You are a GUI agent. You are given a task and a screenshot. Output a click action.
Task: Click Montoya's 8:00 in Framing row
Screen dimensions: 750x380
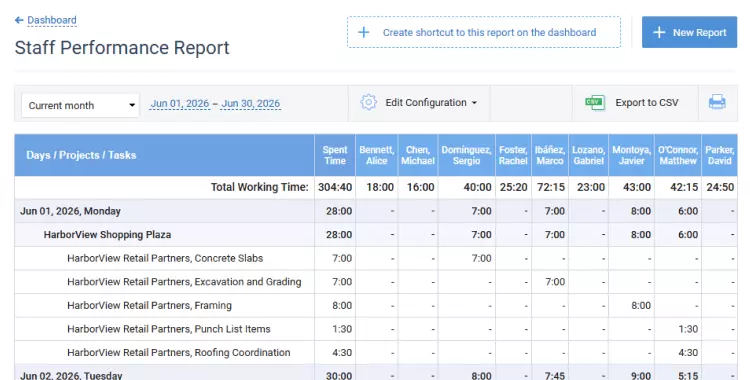click(641, 305)
